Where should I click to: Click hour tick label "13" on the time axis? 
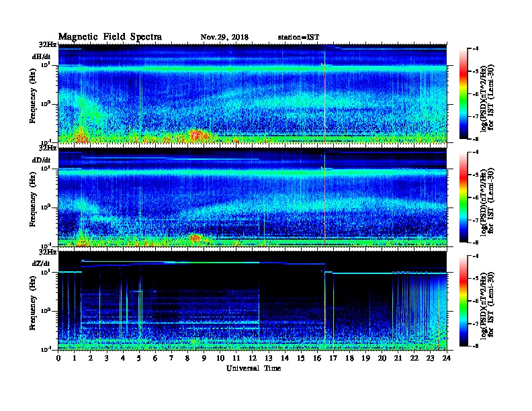click(x=269, y=358)
